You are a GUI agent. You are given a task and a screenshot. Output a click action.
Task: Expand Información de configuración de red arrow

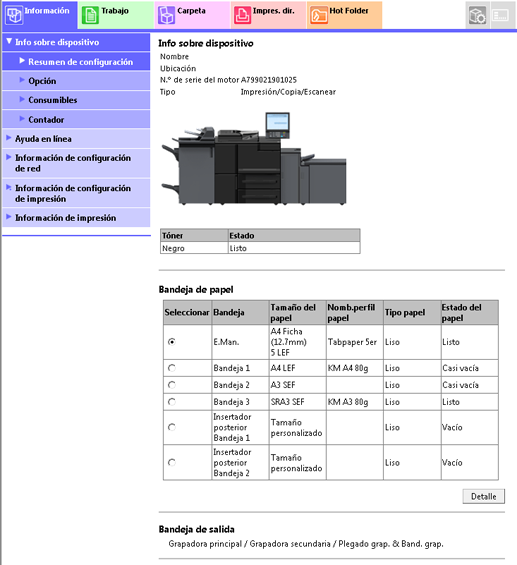[x=9, y=157]
